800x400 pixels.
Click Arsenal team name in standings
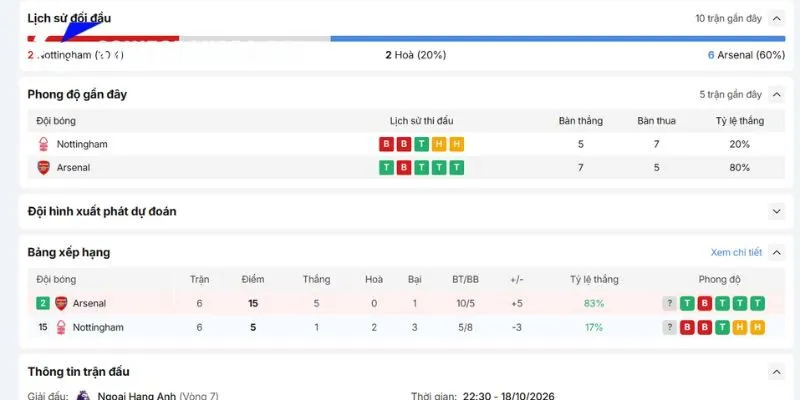[x=89, y=303]
